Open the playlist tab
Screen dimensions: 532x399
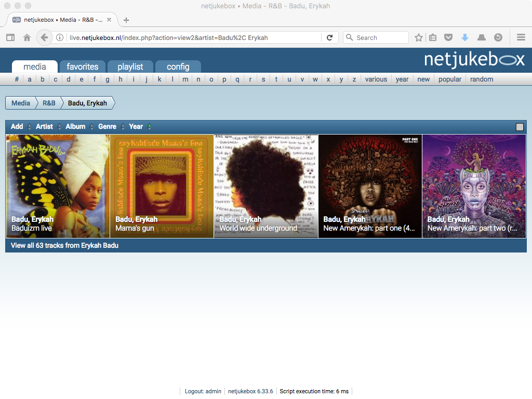point(130,66)
